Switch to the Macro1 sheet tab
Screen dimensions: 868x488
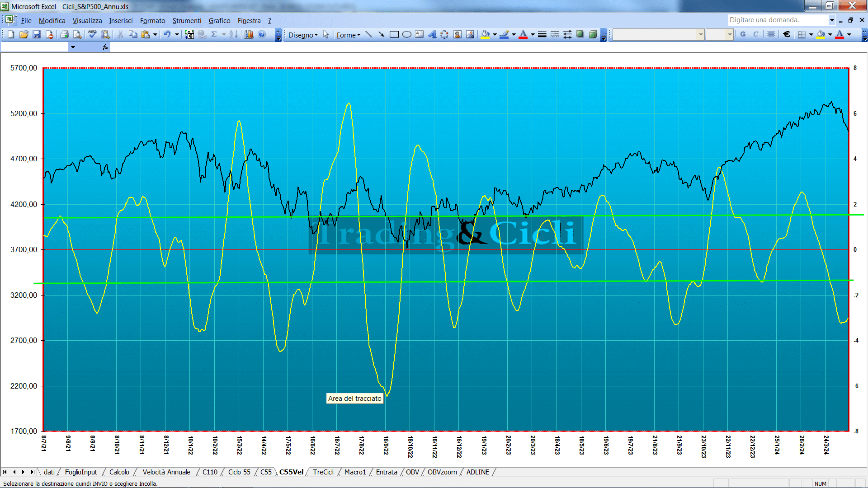(x=355, y=472)
